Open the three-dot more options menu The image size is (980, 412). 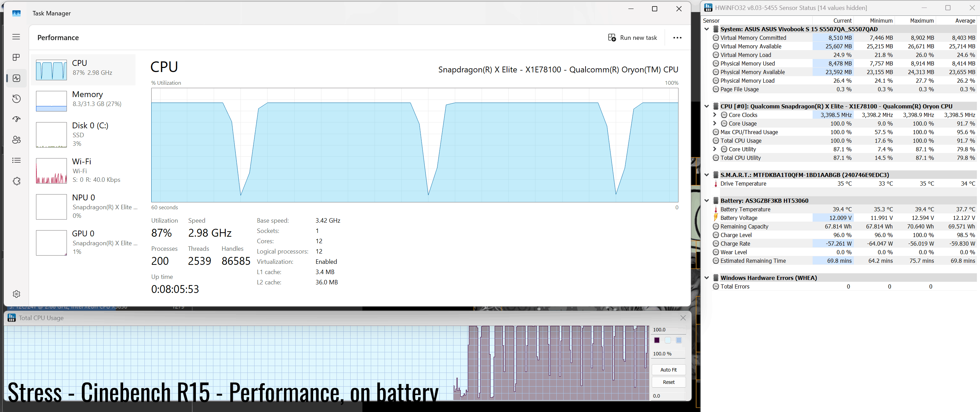click(677, 38)
